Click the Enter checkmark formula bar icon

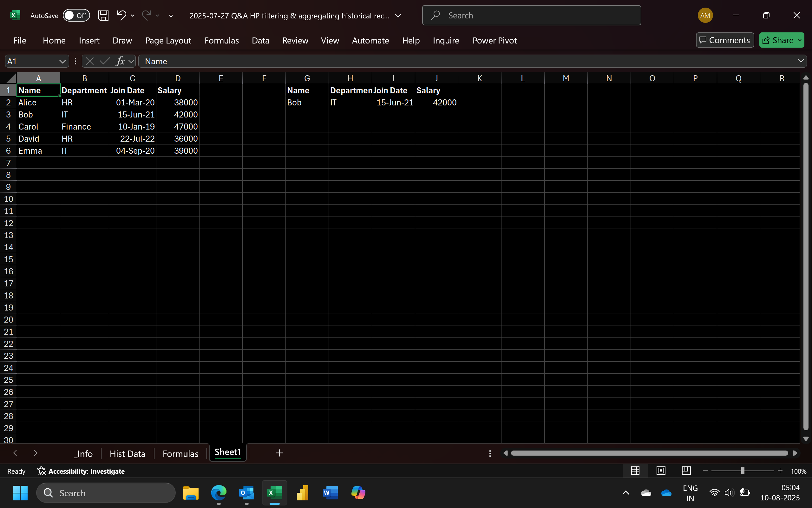point(105,61)
